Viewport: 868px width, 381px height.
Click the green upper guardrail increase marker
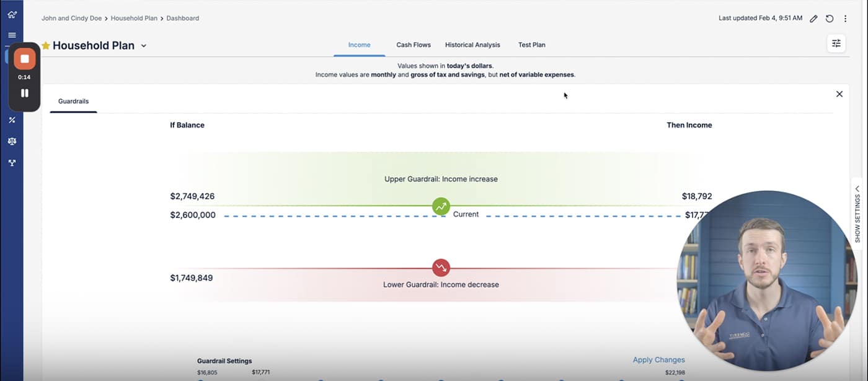(441, 206)
